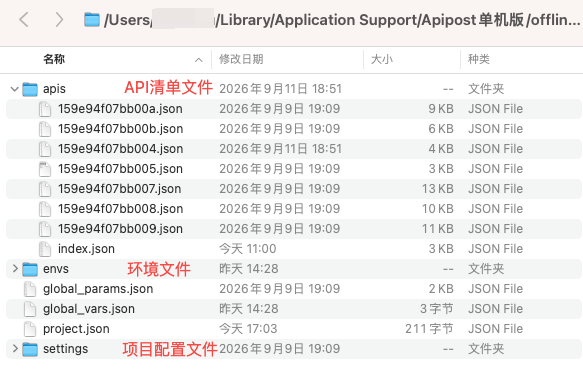Viewport: 583px width, 371px height.
Task: Click date of 159e94f07bb004.json row
Action: 280,149
